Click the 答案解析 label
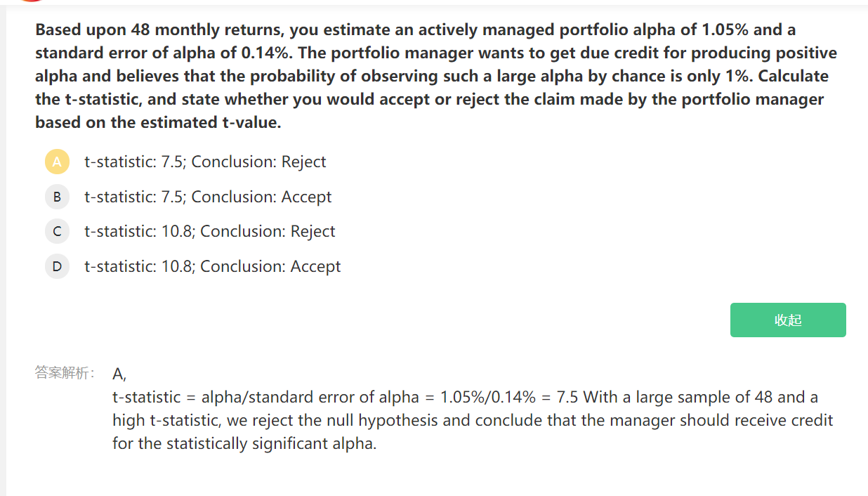Viewport: 868px width, 496px height. [x=65, y=373]
